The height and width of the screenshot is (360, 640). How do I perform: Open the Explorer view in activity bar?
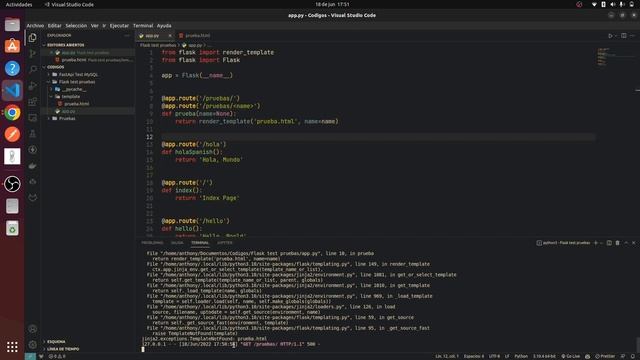[33, 38]
